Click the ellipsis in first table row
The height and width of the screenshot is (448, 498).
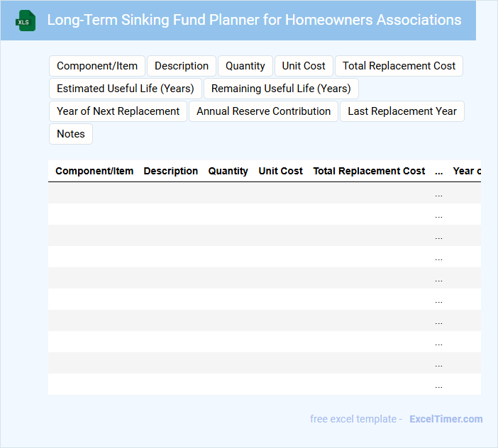pos(438,194)
